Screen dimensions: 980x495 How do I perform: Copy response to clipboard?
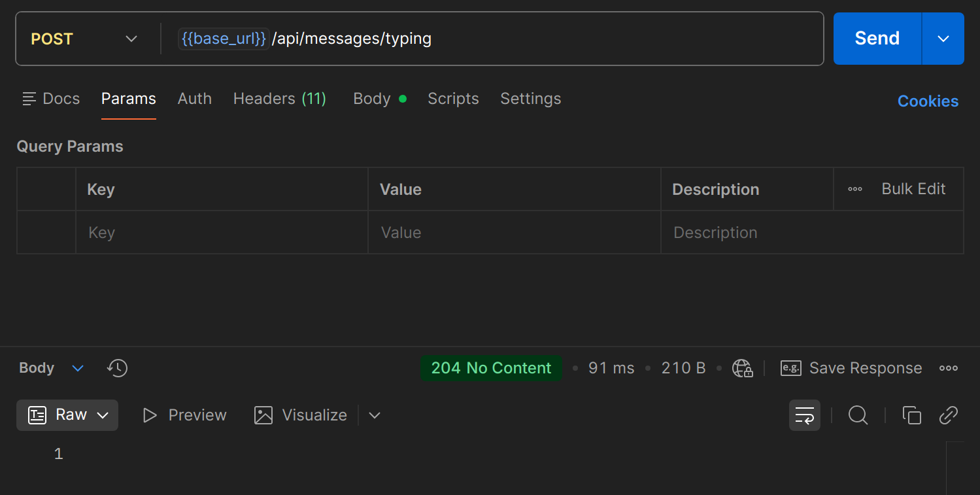[911, 415]
